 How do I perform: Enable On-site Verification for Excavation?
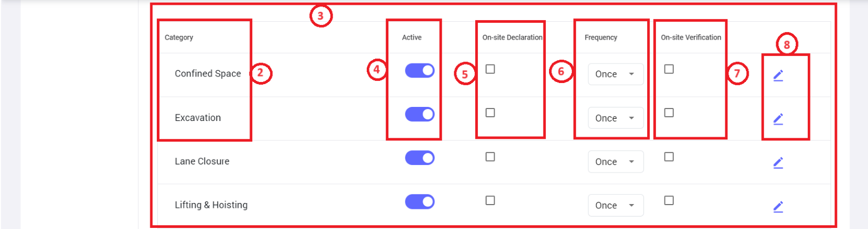click(669, 112)
